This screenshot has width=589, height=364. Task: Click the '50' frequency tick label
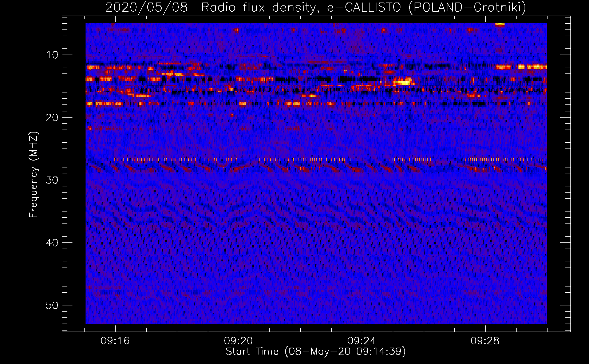(x=52, y=305)
